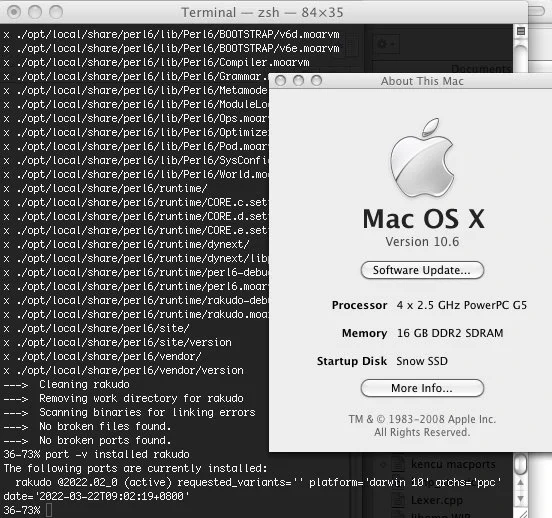
Task: Click Terminal scrollbar up arrow
Action: (521, 483)
